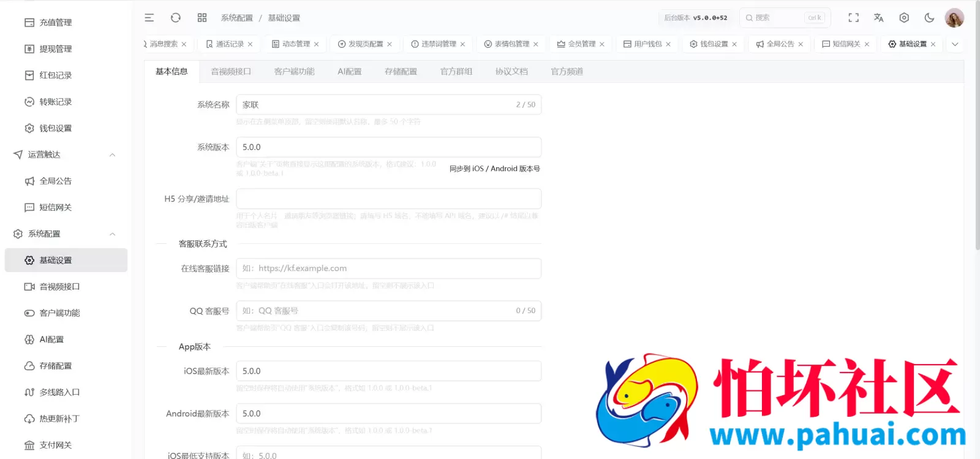Open the hexagon settings icon in header
Viewport: 980px width, 459px height.
(904, 18)
